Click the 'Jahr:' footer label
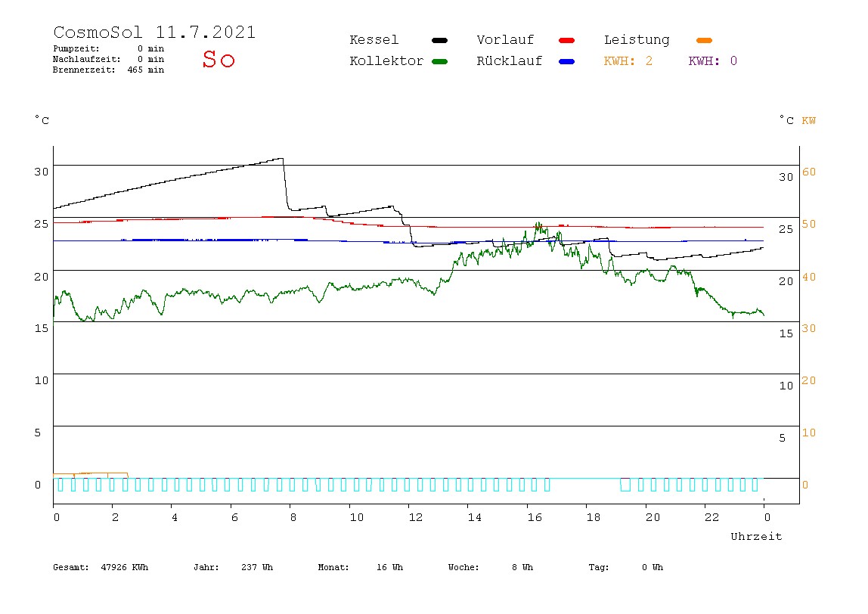This screenshot has height=614, width=868. point(206,567)
